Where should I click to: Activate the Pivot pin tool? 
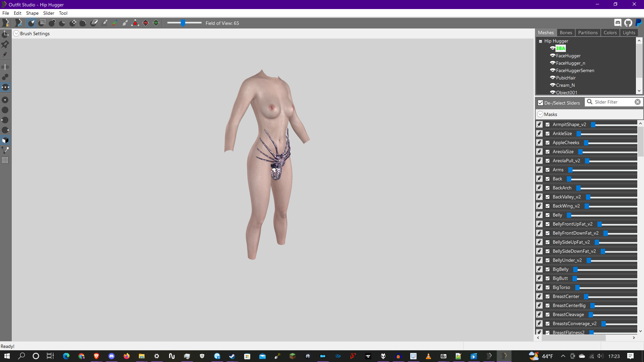[x=5, y=44]
